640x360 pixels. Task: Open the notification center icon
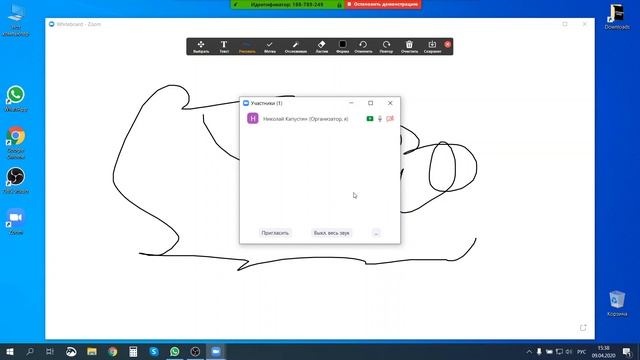(627, 351)
